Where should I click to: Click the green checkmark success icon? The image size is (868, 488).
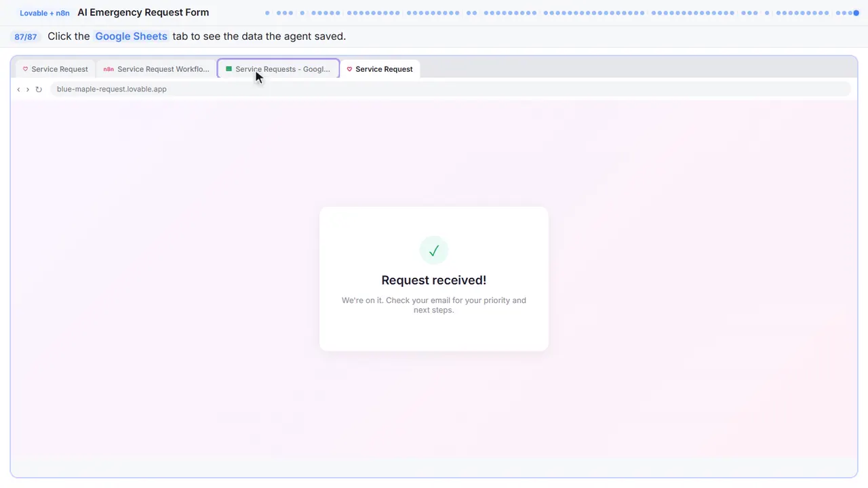click(x=434, y=250)
